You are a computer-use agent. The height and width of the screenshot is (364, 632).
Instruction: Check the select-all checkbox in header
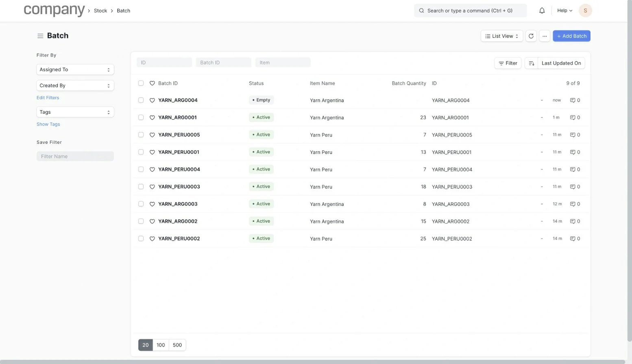tap(141, 83)
